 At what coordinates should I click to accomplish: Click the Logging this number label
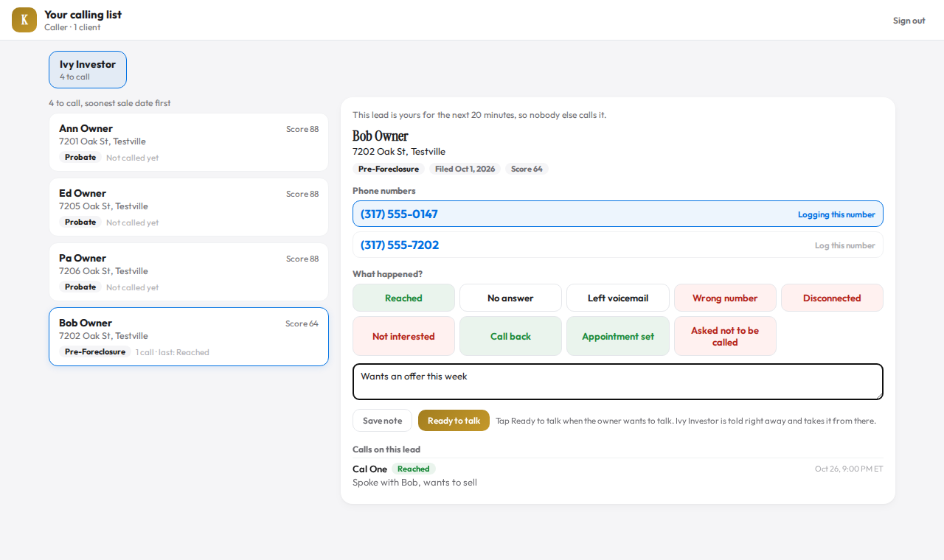tap(836, 214)
